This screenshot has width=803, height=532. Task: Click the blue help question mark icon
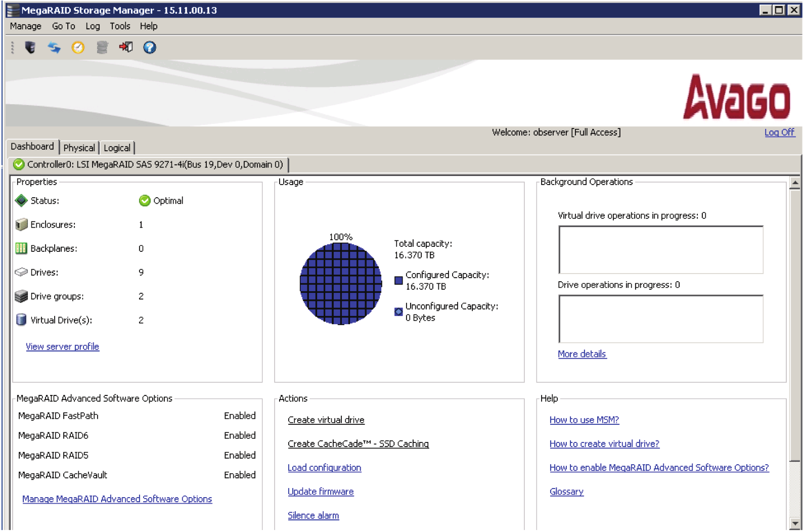point(150,48)
